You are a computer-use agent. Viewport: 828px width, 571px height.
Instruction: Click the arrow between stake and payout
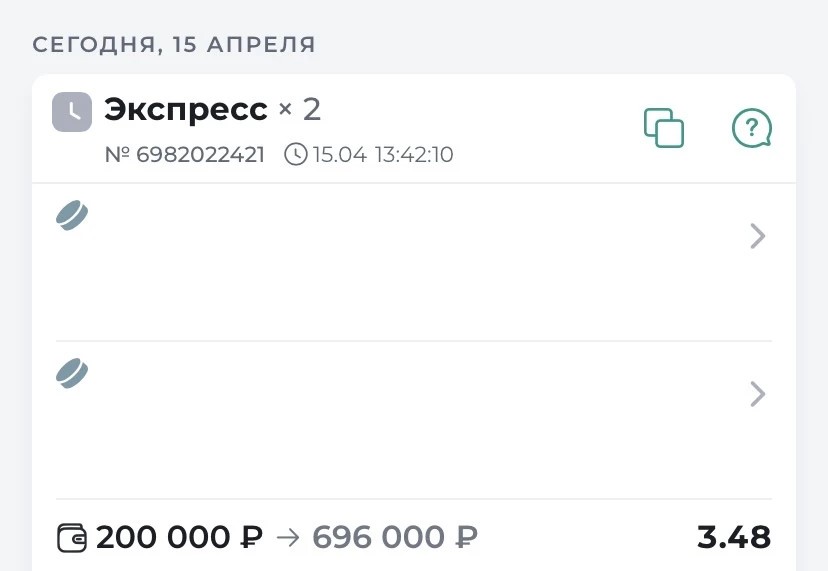(288, 538)
